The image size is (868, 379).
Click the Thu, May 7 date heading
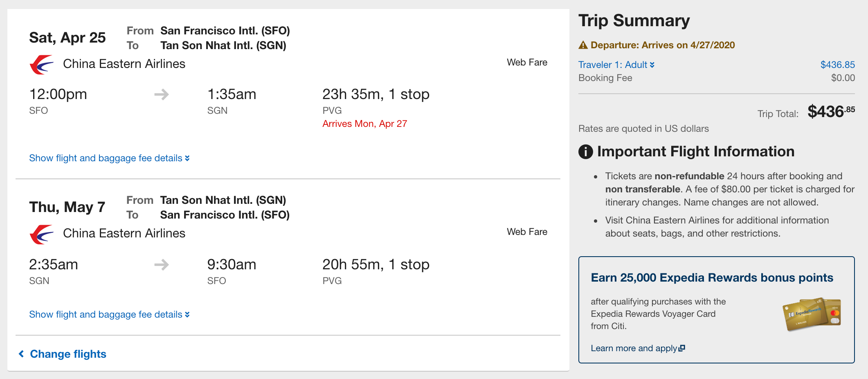(67, 207)
